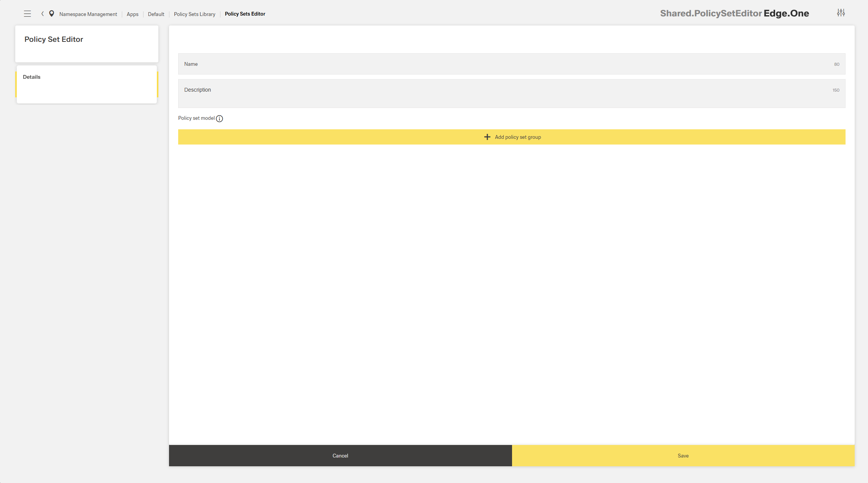Click the location pin icon
Image resolution: width=868 pixels, height=483 pixels.
click(51, 14)
